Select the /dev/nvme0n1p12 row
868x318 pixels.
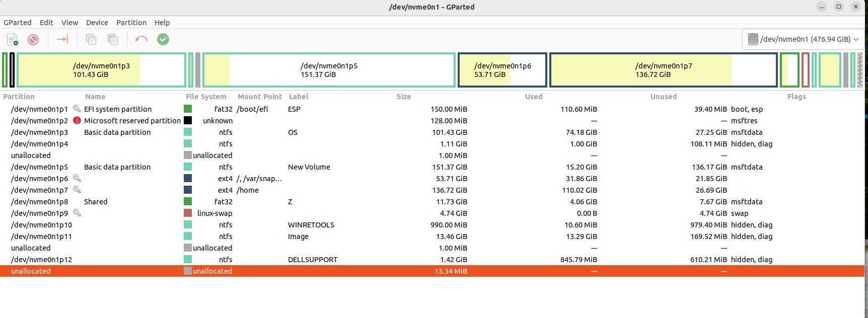(x=432, y=259)
